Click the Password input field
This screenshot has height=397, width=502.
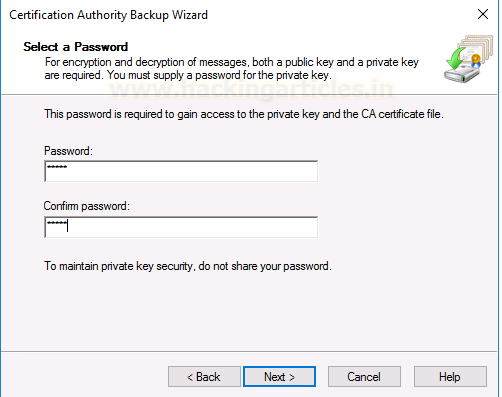[181, 171]
